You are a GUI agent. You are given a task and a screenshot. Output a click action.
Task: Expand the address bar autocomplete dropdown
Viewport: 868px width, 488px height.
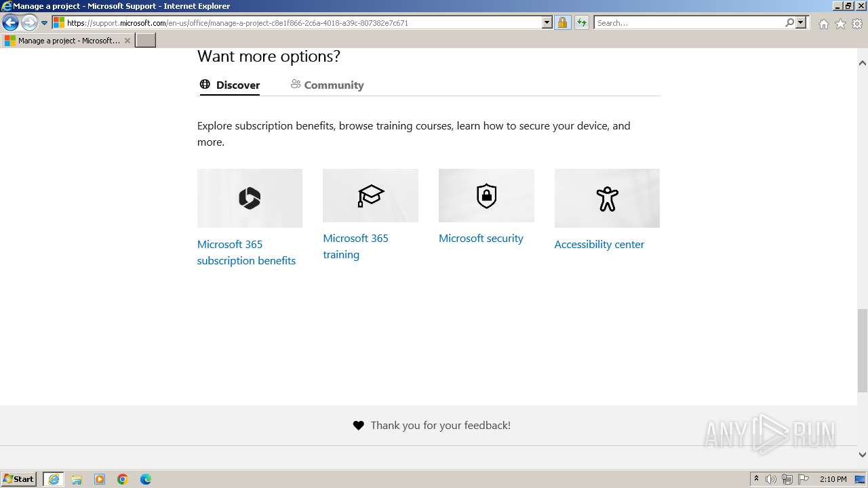coord(547,22)
